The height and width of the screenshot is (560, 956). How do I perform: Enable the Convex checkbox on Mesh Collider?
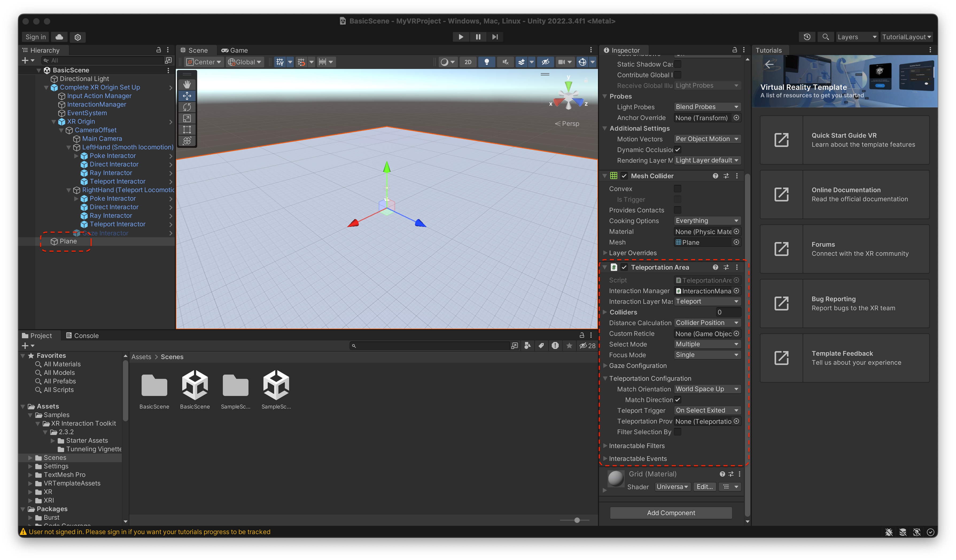(677, 189)
